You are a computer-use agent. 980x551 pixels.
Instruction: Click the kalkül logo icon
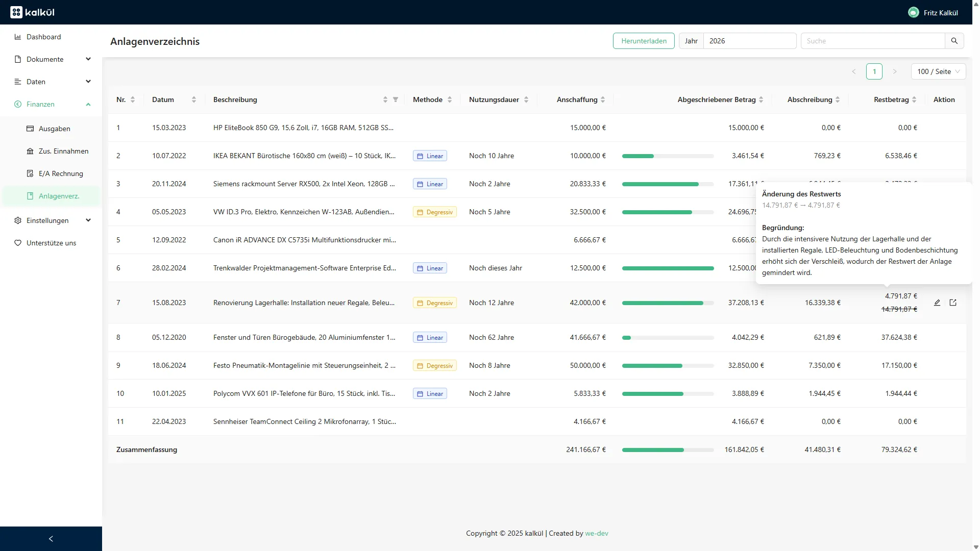click(x=16, y=12)
